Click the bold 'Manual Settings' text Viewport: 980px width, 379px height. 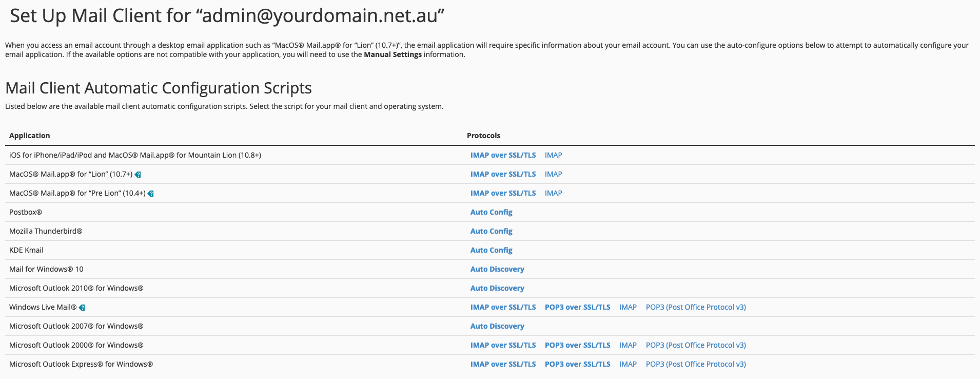(393, 54)
